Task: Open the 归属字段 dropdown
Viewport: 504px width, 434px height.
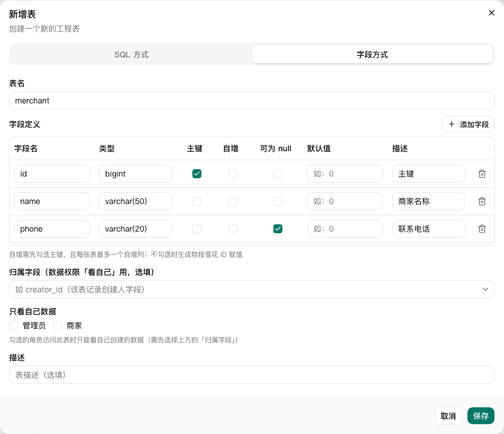Action: click(x=251, y=290)
